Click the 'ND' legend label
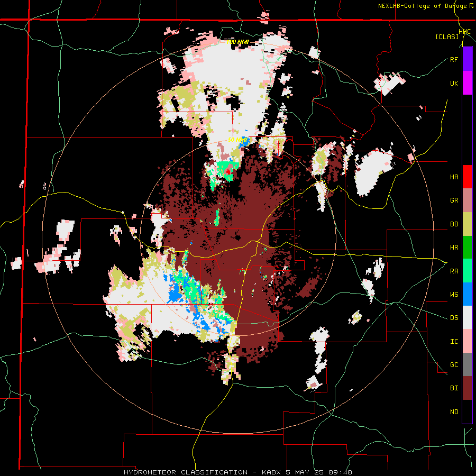Image resolution: width=476 pixels, height=476 pixels. tap(454, 412)
